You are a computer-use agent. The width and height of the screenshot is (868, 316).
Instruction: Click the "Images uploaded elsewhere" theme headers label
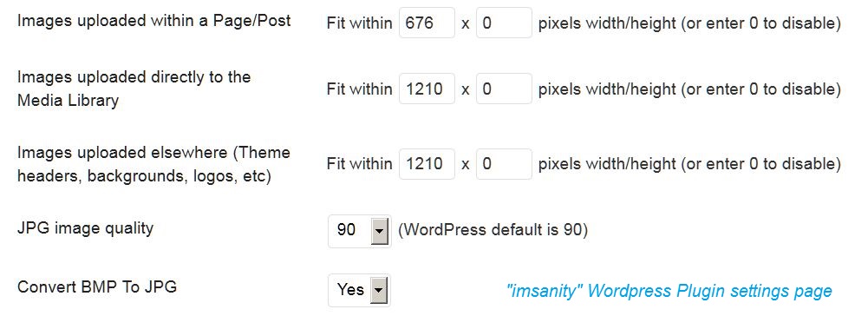(153, 165)
